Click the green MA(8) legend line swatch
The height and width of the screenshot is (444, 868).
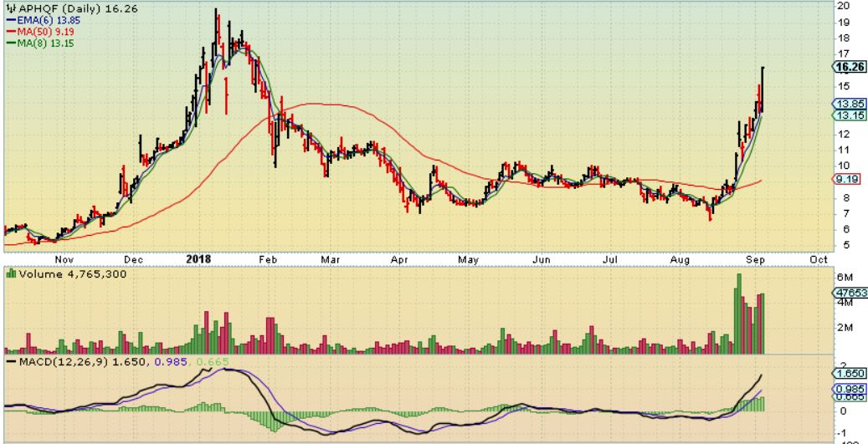11,43
